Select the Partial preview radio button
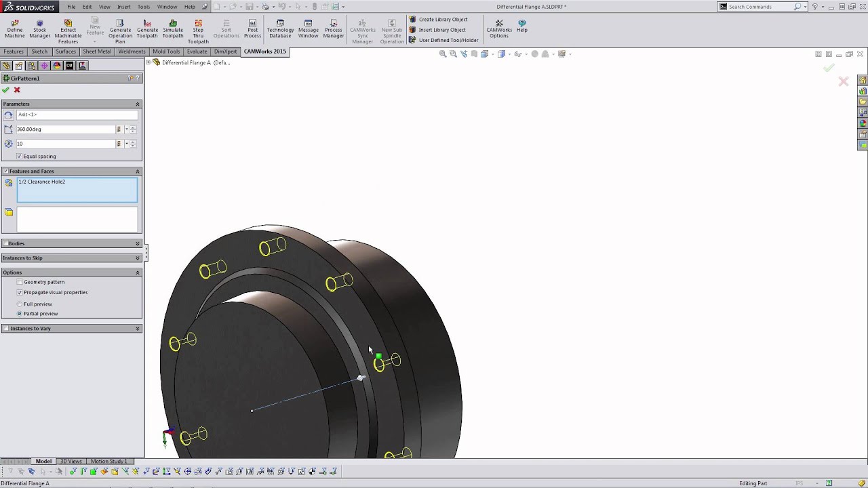868x488 pixels. pos(20,314)
